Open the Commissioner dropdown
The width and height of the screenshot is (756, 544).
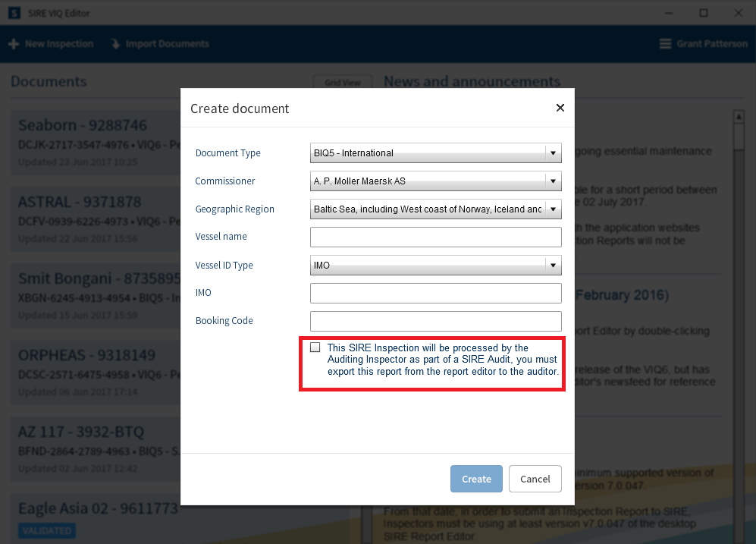[435, 181]
